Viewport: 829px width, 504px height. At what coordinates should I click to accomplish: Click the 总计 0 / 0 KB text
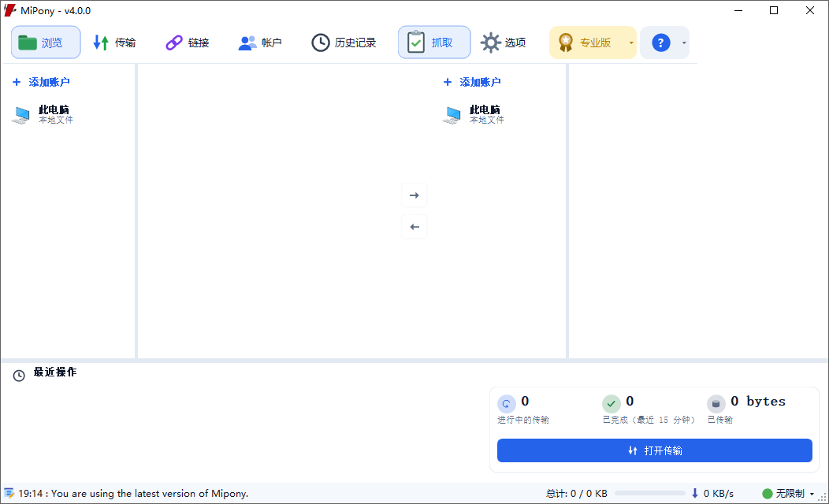click(577, 494)
